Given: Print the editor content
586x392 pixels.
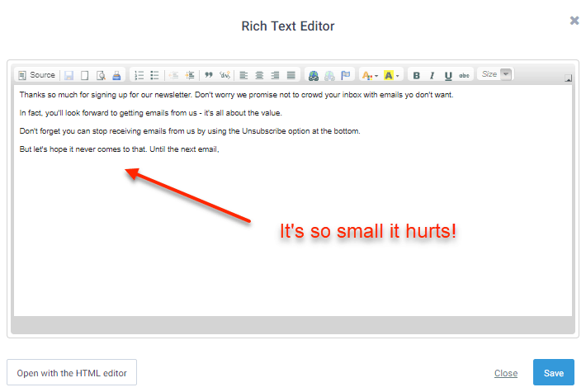Looking at the screenshot, I should pos(116,75).
